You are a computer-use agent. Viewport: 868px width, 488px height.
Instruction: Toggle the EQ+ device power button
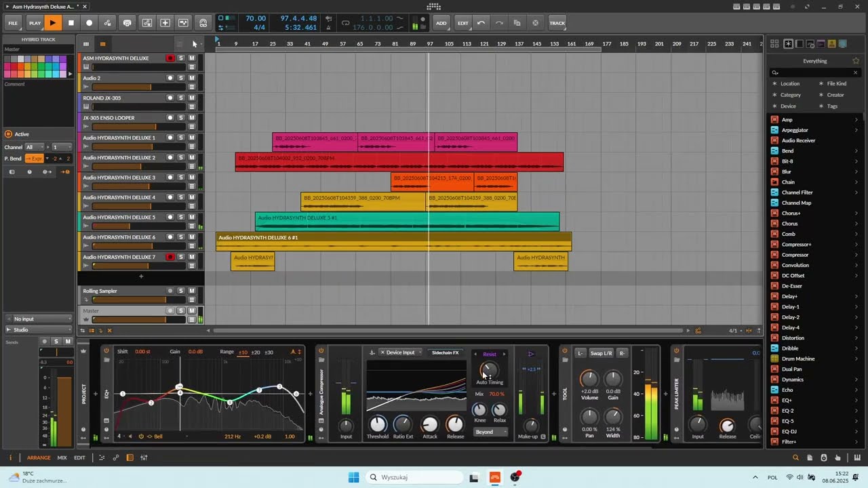[x=106, y=350]
